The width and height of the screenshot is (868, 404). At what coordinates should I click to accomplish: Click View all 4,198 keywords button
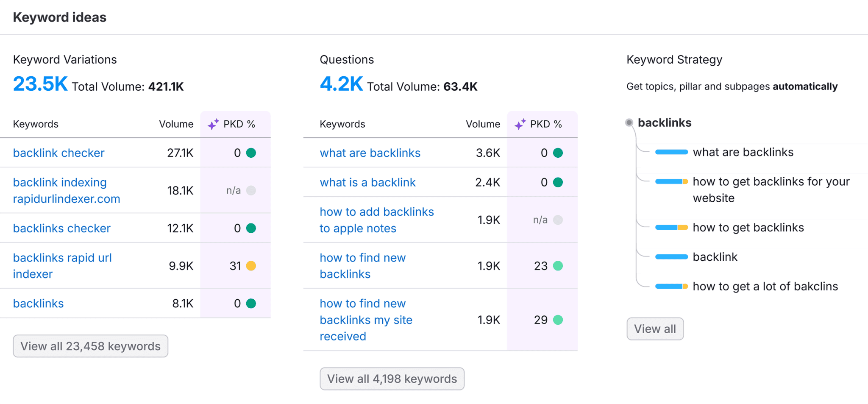(x=392, y=379)
